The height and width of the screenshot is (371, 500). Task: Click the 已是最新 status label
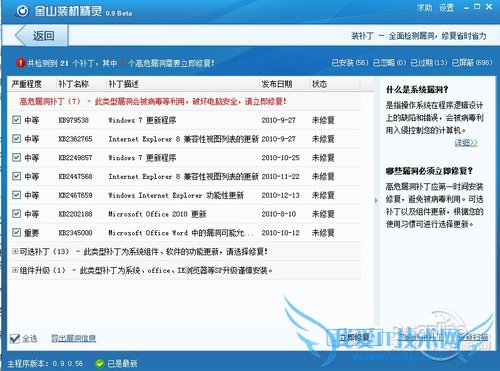(122, 363)
